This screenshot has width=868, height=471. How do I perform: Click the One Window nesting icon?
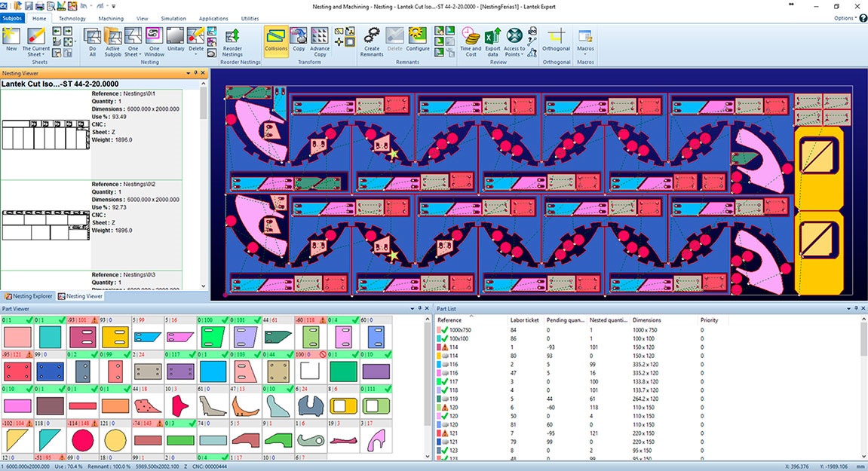click(154, 36)
